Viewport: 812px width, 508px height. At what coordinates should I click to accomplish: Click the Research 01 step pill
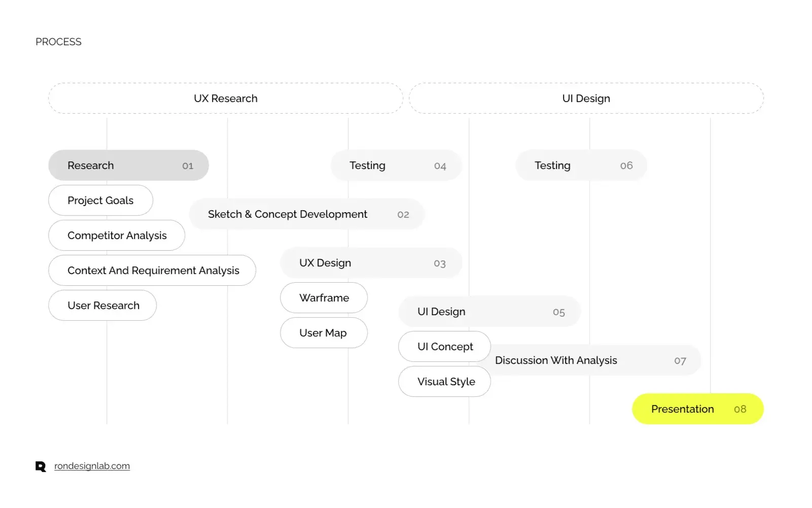(x=129, y=165)
